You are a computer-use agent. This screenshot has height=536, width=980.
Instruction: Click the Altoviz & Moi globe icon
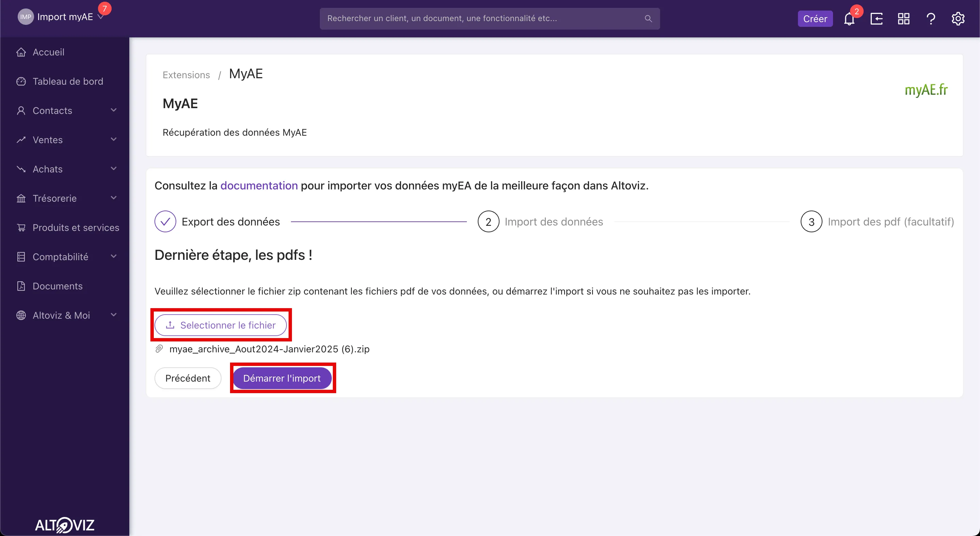coord(21,316)
